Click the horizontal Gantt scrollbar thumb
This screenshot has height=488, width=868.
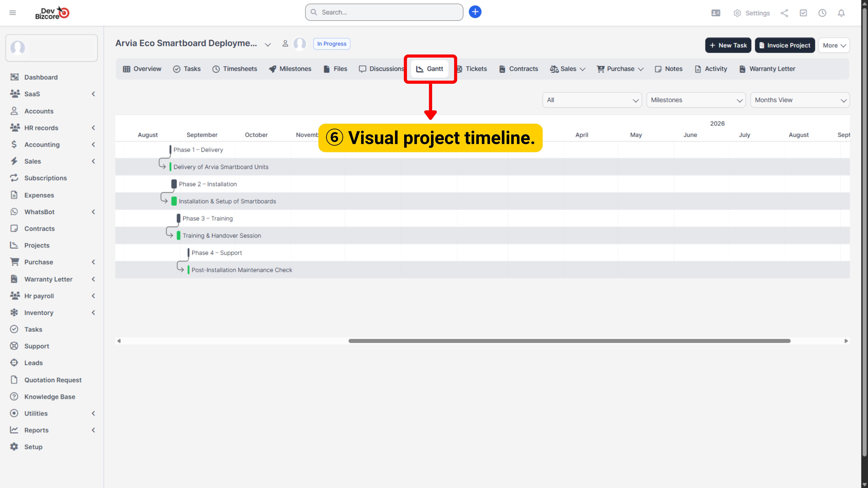[x=569, y=341]
